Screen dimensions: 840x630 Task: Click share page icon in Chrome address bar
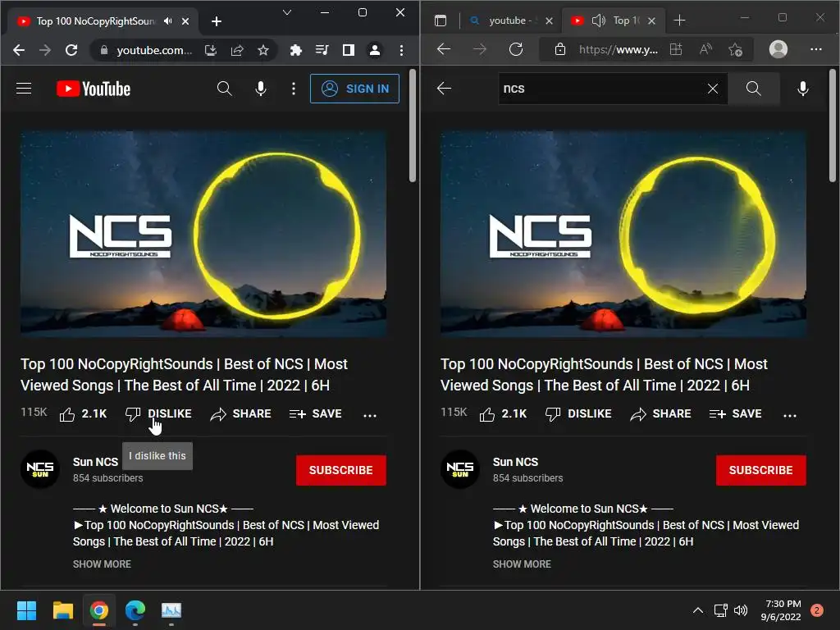coord(237,50)
